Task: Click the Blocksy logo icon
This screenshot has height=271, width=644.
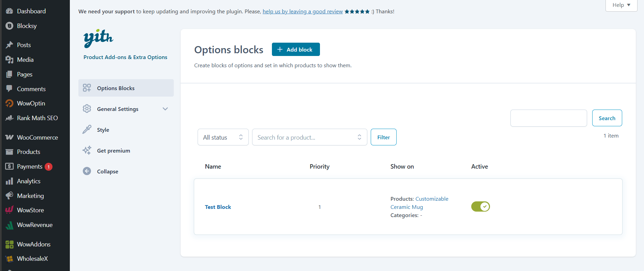Action: [x=9, y=26]
